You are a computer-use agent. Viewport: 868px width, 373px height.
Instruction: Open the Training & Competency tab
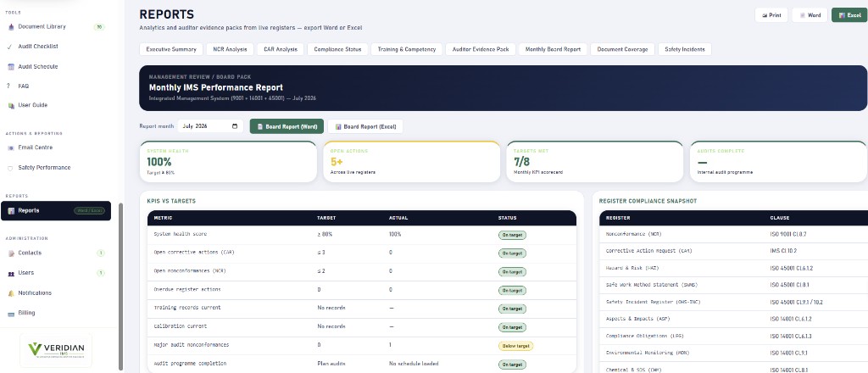[406, 49]
